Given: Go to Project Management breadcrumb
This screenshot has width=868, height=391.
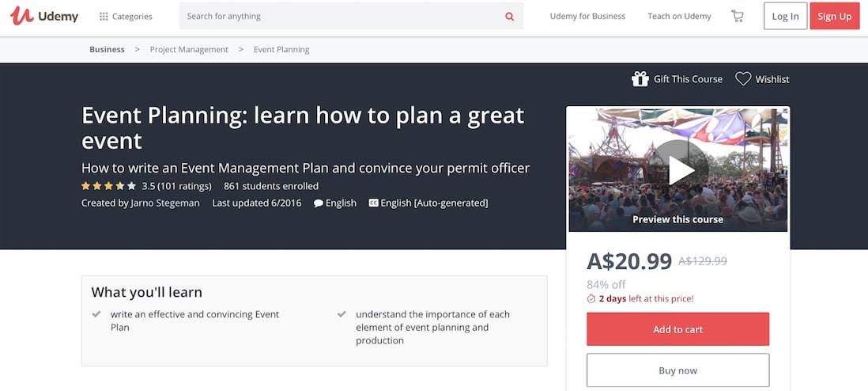Looking at the screenshot, I should point(189,49).
